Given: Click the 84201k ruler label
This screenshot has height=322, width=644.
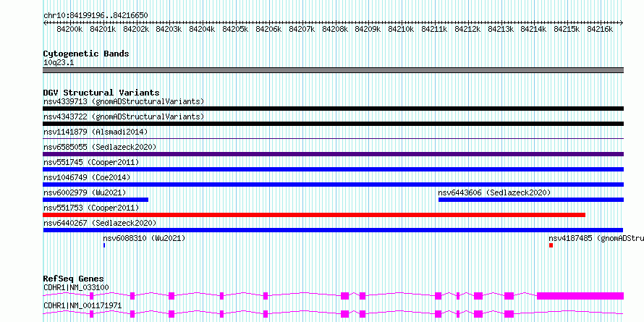Looking at the screenshot, I should (x=103, y=29).
